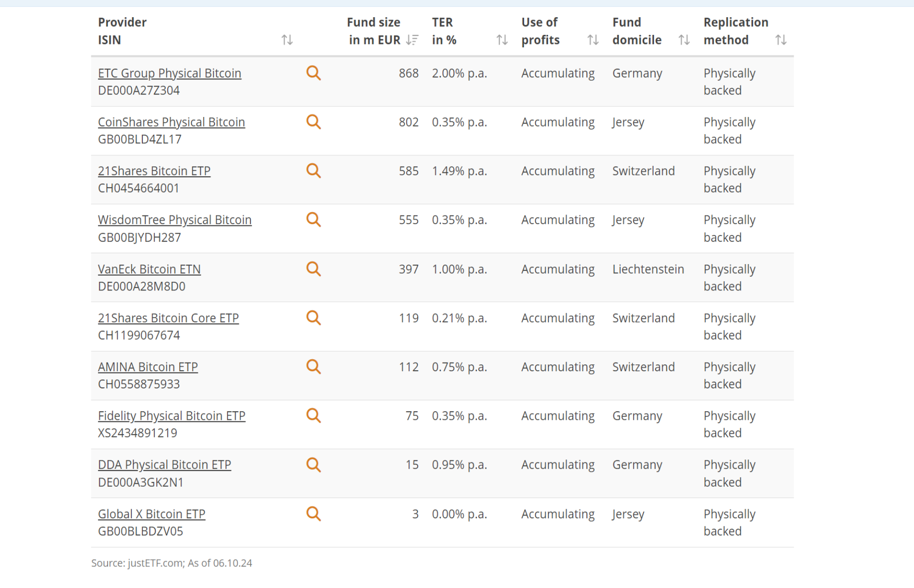Click TER value 1.49% p.a.
The width and height of the screenshot is (914, 588).
click(x=460, y=171)
